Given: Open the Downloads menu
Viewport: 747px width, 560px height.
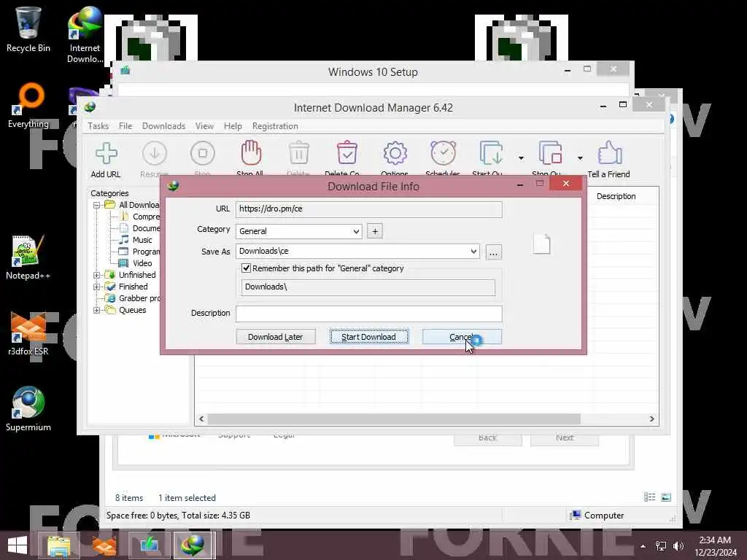Looking at the screenshot, I should (x=163, y=125).
